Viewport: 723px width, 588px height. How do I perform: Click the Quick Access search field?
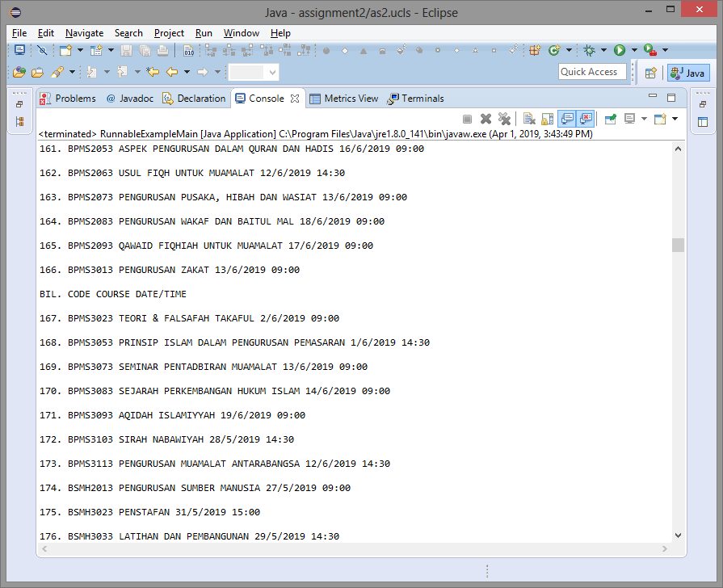click(592, 72)
